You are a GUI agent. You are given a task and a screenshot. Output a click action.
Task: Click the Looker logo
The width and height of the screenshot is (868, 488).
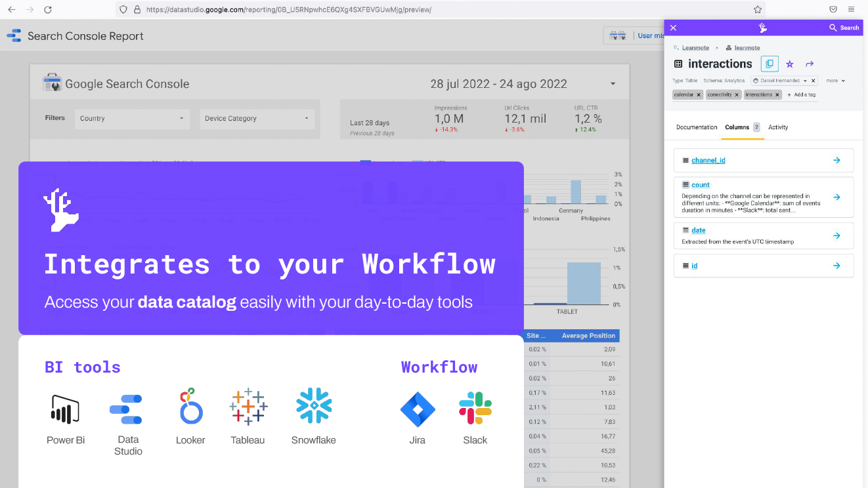click(x=190, y=406)
